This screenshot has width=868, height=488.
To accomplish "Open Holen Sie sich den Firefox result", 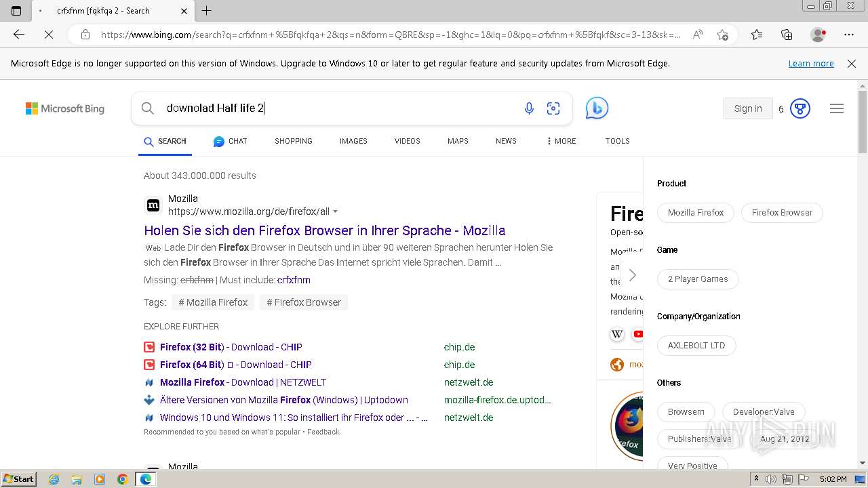I will pyautogui.click(x=325, y=230).
